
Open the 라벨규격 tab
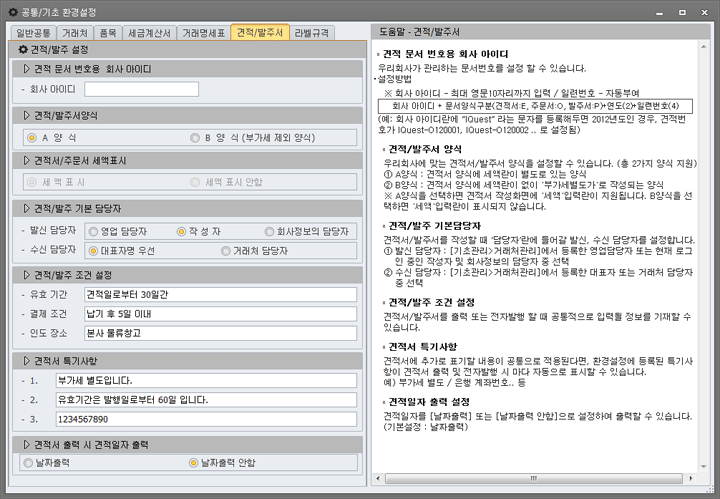tap(312, 33)
